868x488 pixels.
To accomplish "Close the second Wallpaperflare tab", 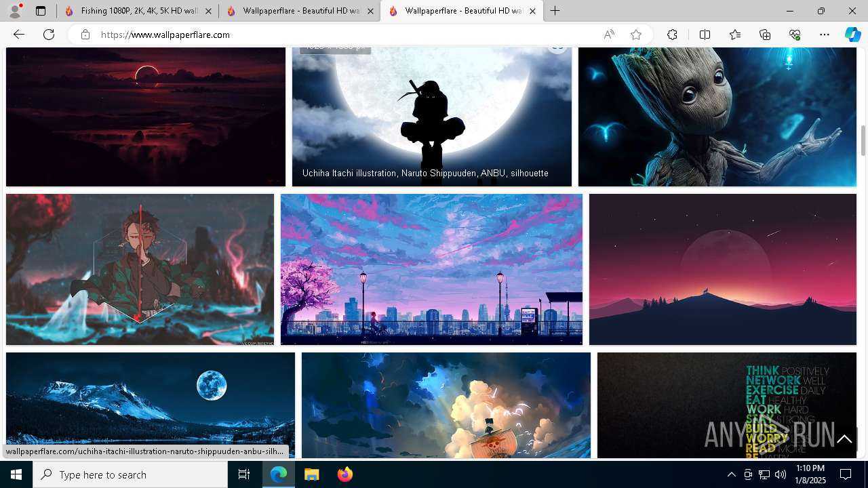I will (x=370, y=11).
